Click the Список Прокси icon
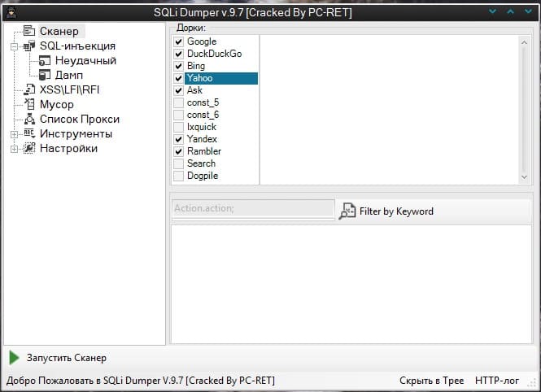The image size is (541, 392). (29, 119)
